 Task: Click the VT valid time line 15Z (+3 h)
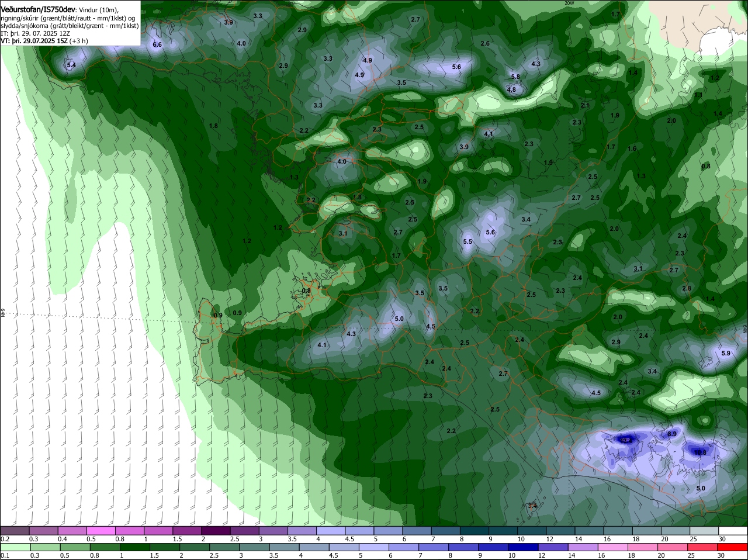click(44, 41)
